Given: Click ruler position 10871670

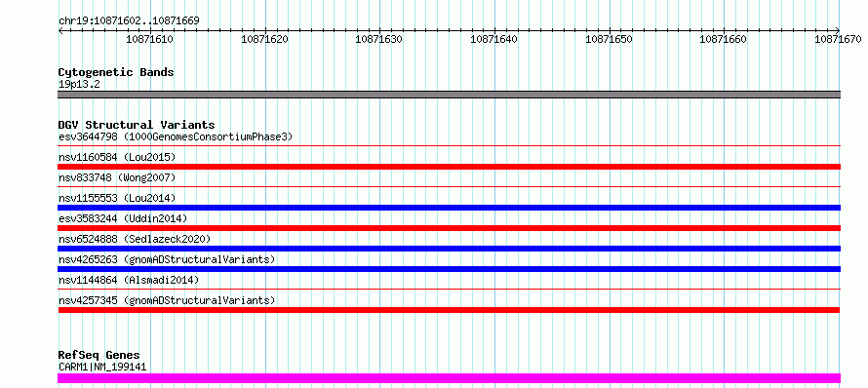Looking at the screenshot, I should pyautogui.click(x=839, y=40).
